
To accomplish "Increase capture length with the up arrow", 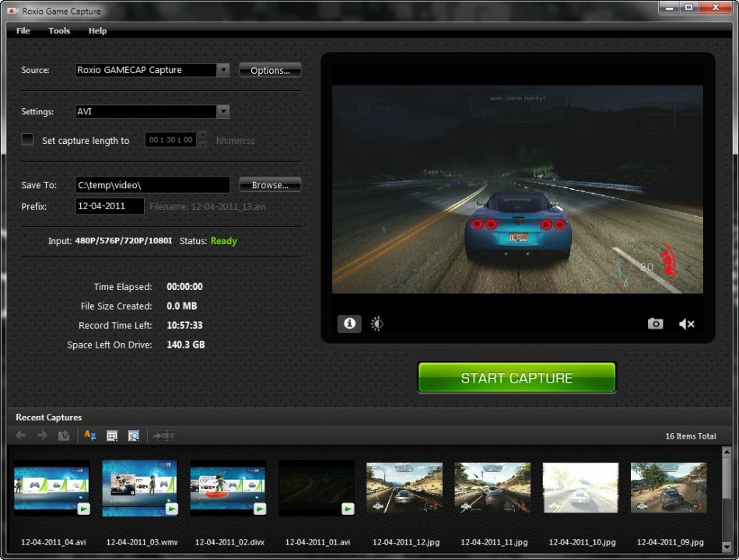I will [203, 135].
